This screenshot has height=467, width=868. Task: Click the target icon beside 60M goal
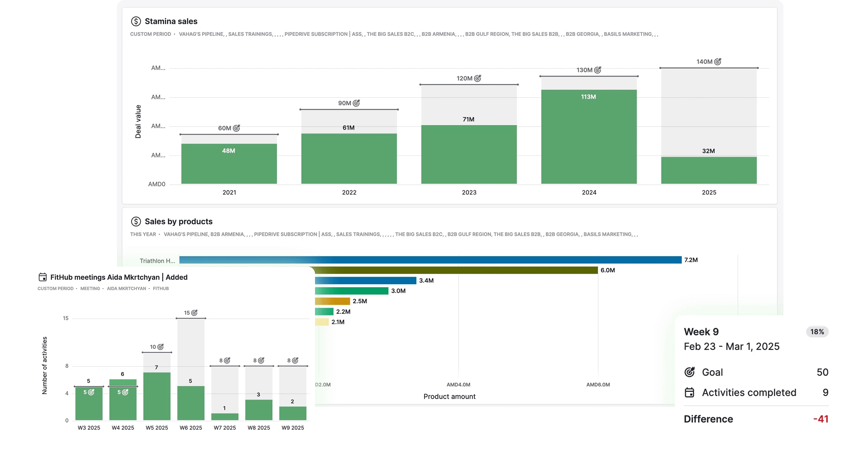tap(237, 128)
